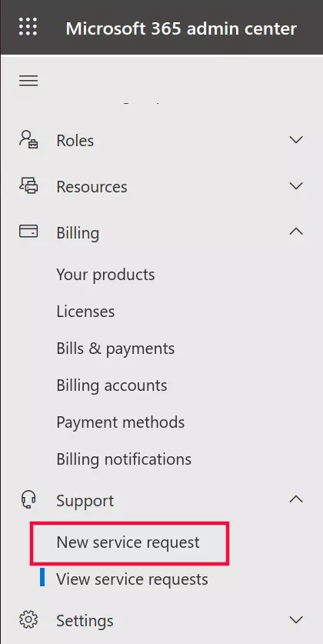Expand the Resources chevron
The width and height of the screenshot is (323, 644).
tap(296, 186)
